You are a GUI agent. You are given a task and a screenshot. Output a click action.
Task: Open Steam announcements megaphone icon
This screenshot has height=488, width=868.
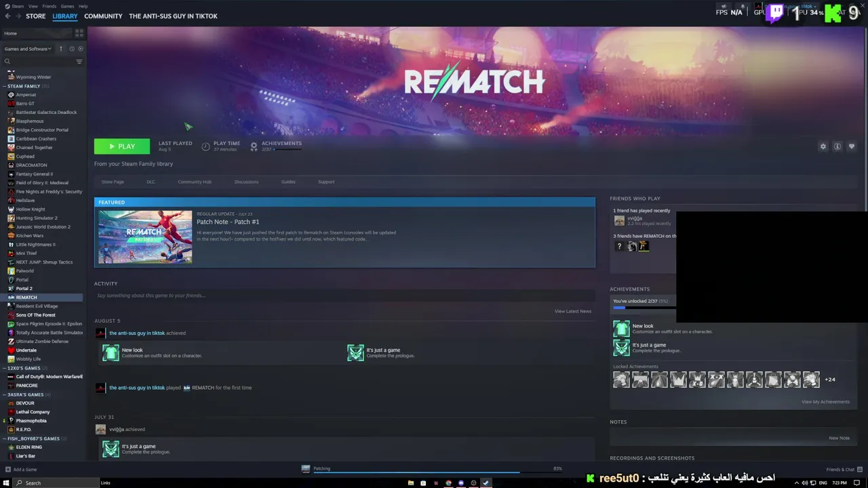724,6
